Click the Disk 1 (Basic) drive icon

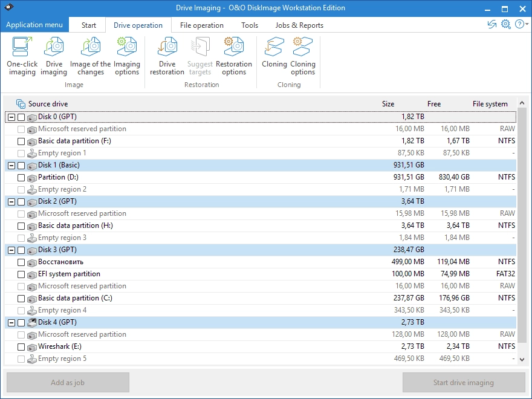32,166
